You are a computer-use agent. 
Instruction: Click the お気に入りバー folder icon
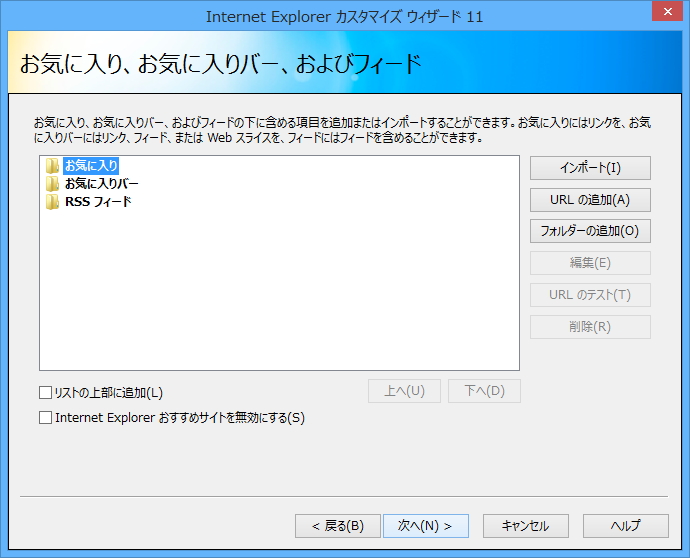(52, 184)
